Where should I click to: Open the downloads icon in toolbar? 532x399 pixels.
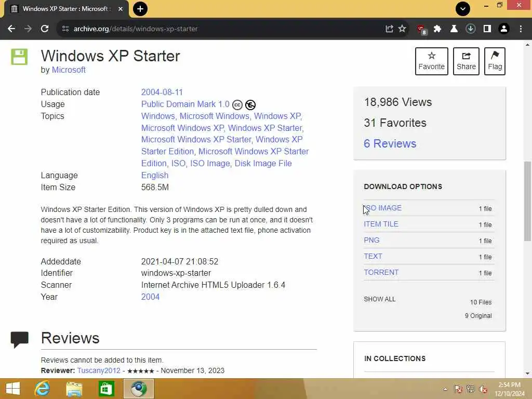471,29
